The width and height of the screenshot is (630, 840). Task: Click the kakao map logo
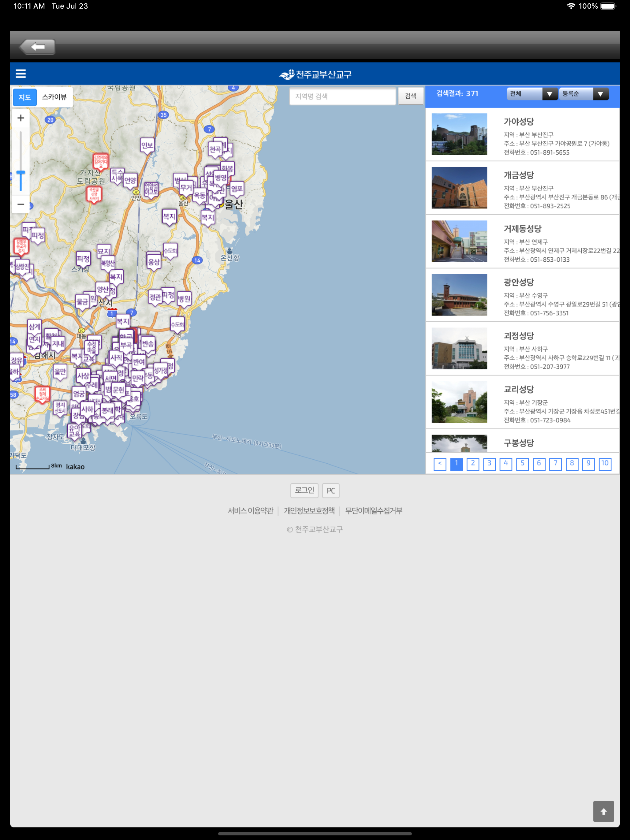click(x=75, y=467)
